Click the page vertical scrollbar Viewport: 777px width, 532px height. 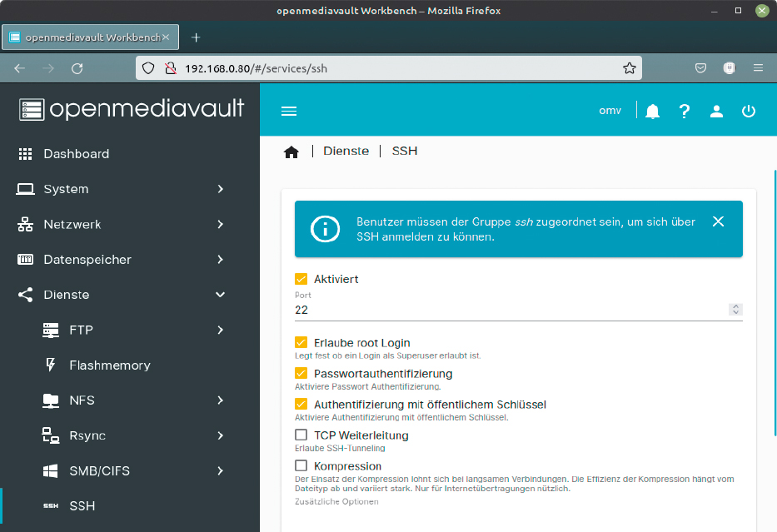[775, 303]
